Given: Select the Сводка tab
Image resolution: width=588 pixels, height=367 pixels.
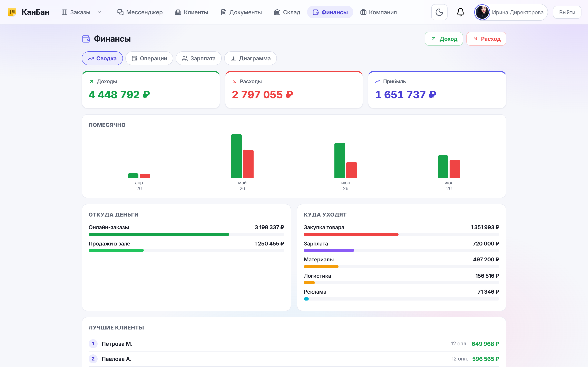Looking at the screenshot, I should (x=102, y=58).
